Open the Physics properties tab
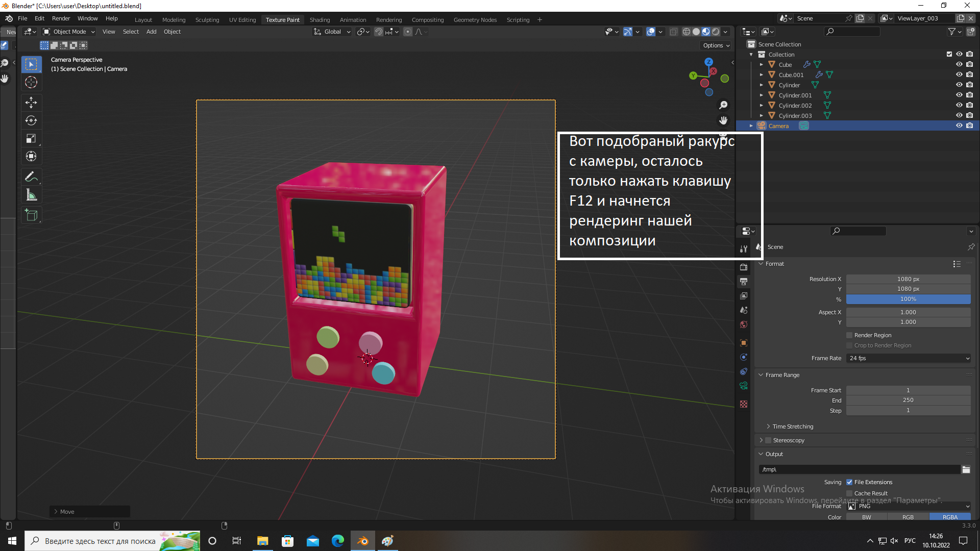Viewport: 980px width, 551px height. click(744, 357)
